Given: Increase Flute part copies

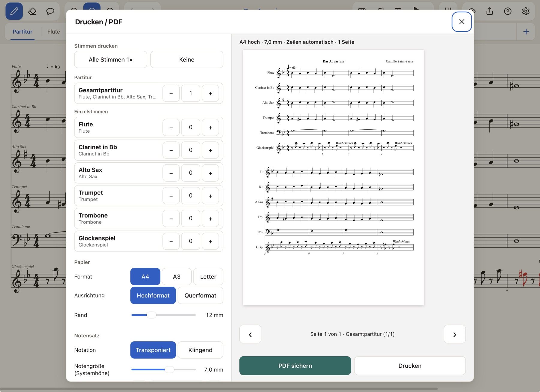Looking at the screenshot, I should pyautogui.click(x=210, y=128).
